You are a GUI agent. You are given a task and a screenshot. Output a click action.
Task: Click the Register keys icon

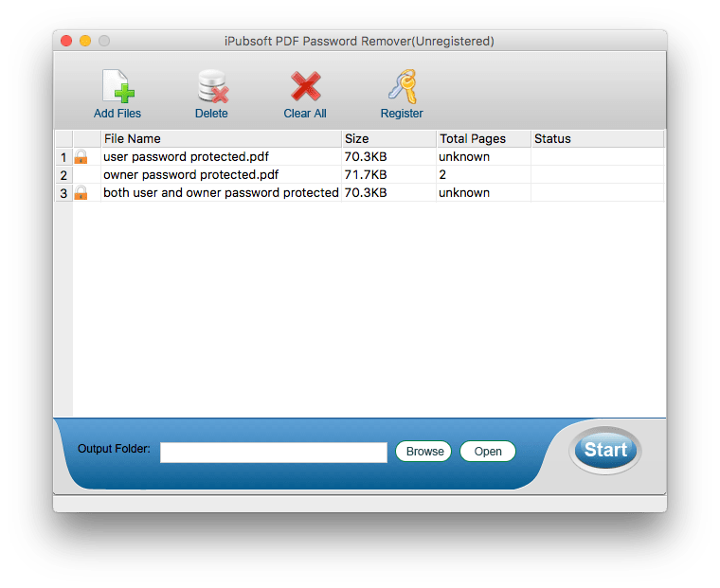(x=403, y=86)
